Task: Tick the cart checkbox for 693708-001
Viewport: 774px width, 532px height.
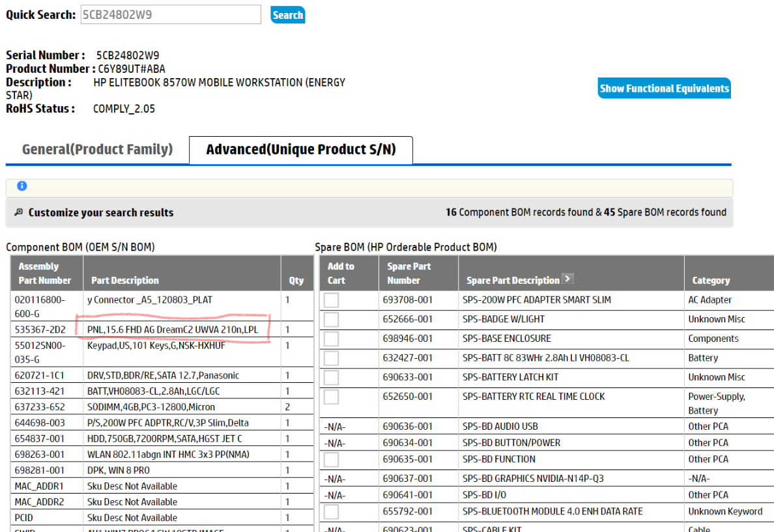Action: coord(331,300)
